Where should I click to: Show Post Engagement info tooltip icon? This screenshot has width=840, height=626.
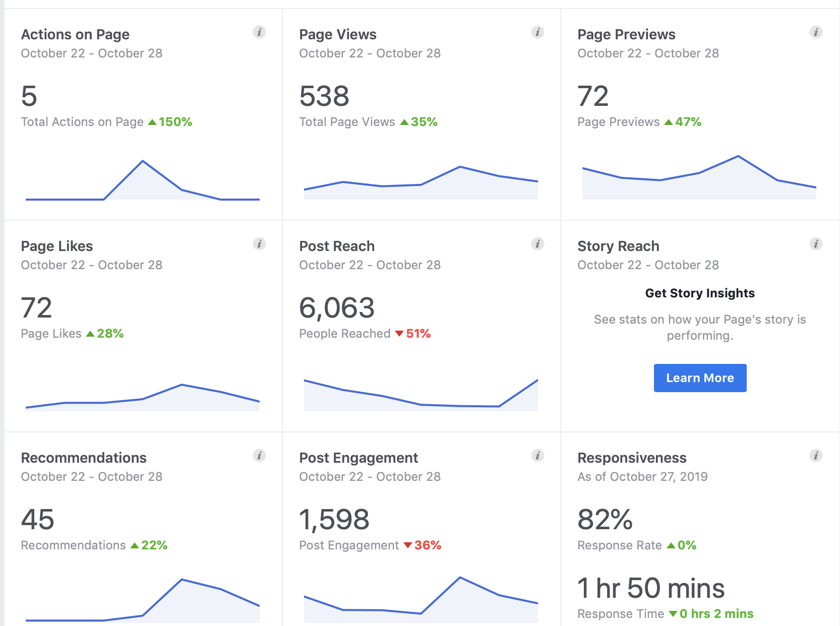[x=537, y=456]
